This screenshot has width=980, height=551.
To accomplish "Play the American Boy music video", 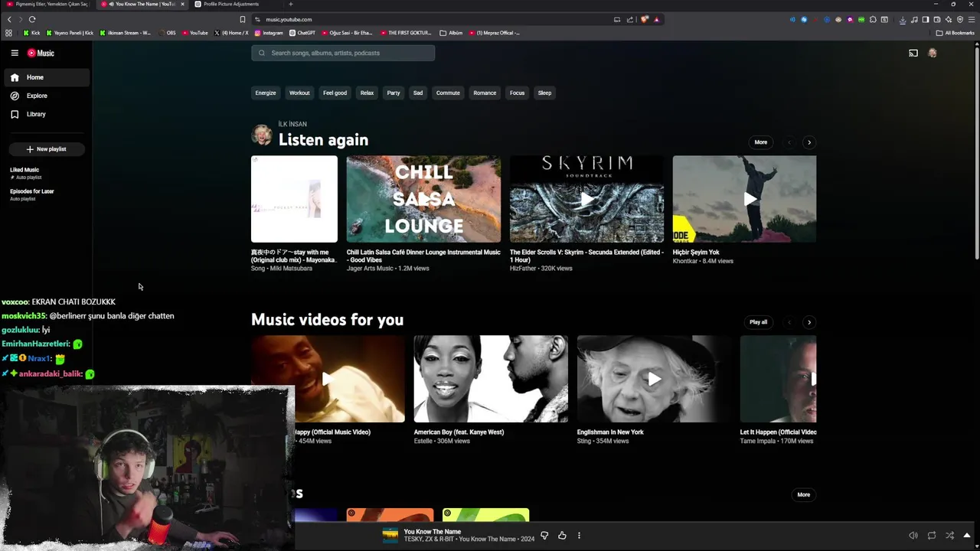I will [x=491, y=379].
